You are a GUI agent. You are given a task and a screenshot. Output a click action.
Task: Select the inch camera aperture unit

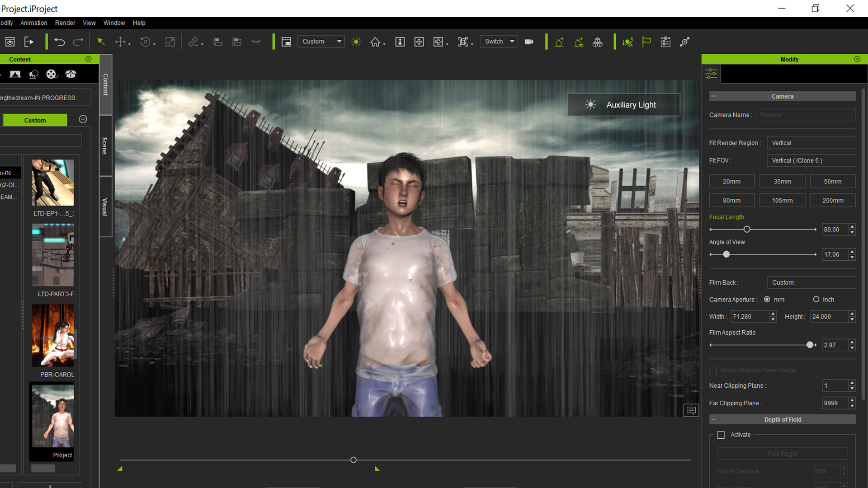click(x=816, y=299)
